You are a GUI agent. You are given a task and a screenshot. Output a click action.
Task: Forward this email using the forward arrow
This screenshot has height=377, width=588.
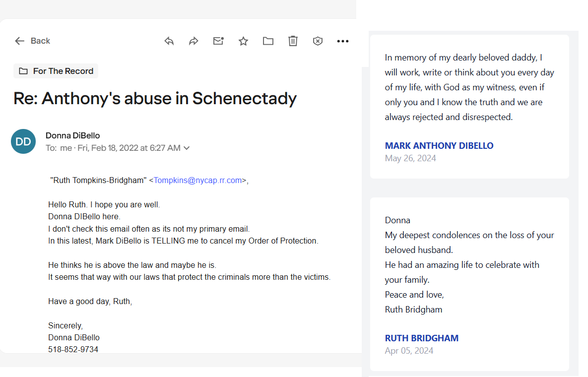pos(194,41)
